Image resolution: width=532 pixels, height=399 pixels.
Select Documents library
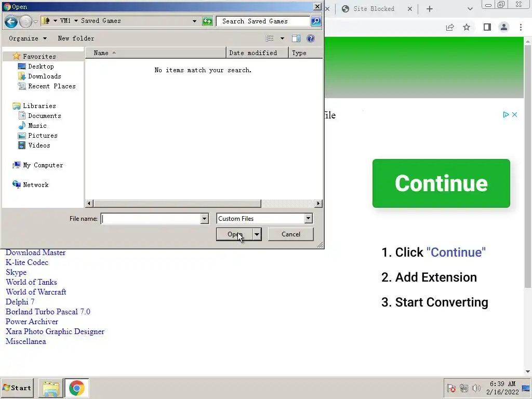[x=45, y=116]
